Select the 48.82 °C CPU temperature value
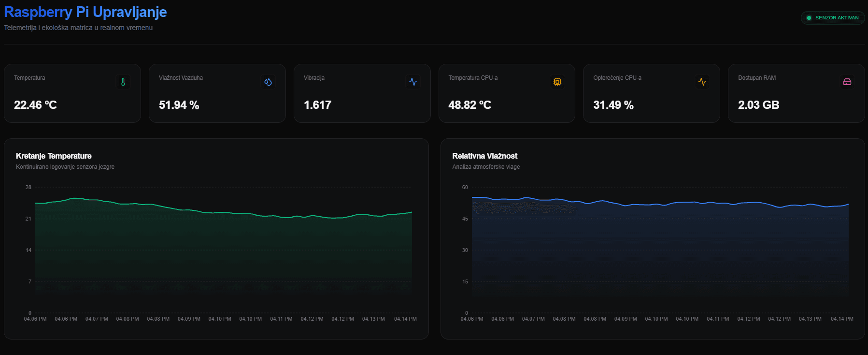Viewport: 868px width, 355px height. click(470, 105)
